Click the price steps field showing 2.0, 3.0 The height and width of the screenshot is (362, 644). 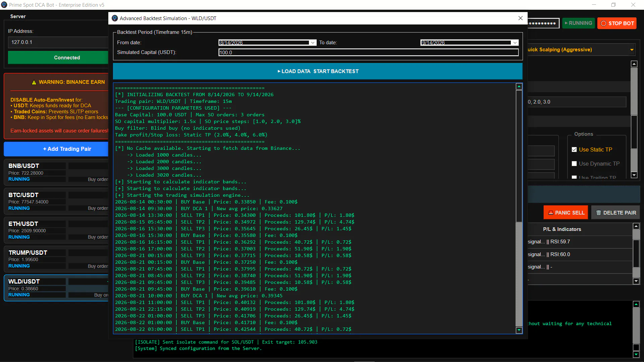[576, 102]
